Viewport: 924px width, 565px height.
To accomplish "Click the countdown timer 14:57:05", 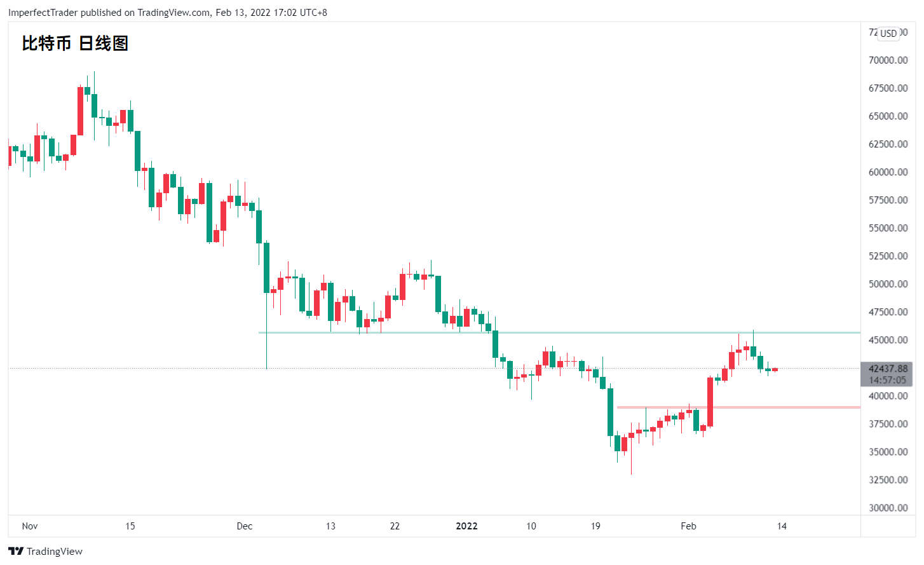I will [x=888, y=380].
